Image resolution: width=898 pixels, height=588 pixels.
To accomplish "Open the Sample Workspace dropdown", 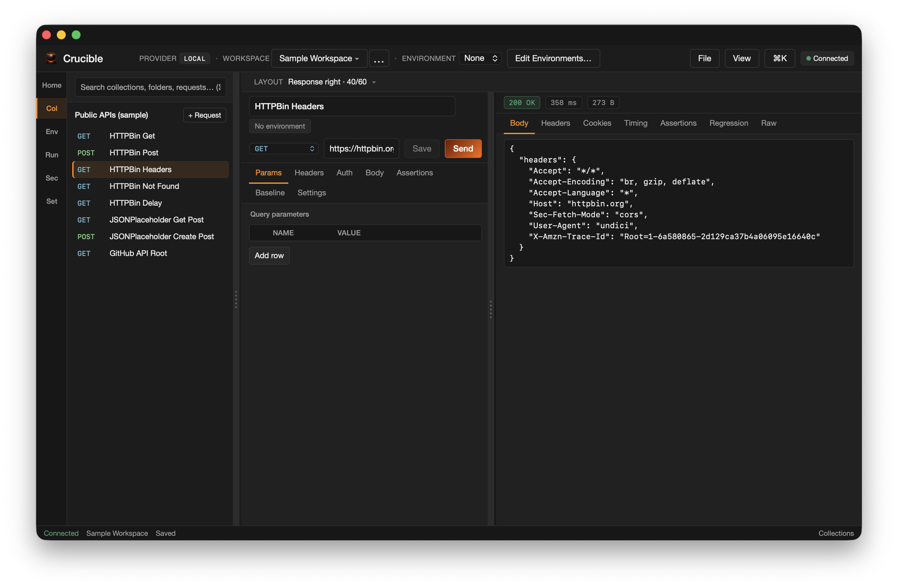I will (x=319, y=58).
